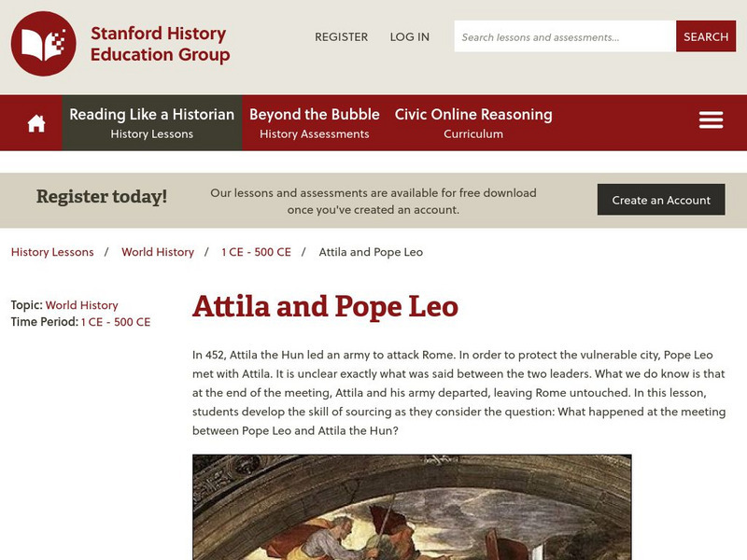Screen dimensions: 747x560
Task: Open World History breadcrumb link
Action: (158, 252)
